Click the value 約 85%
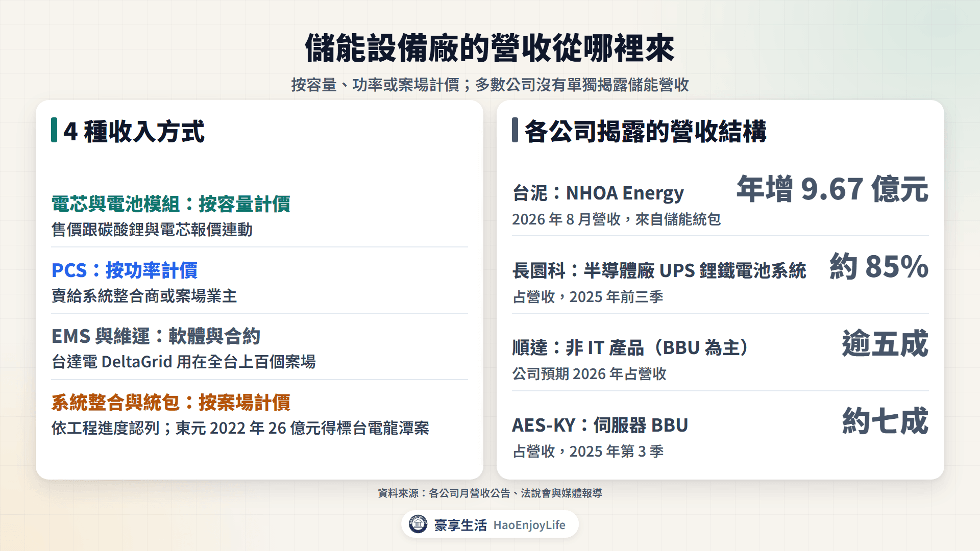 (879, 266)
